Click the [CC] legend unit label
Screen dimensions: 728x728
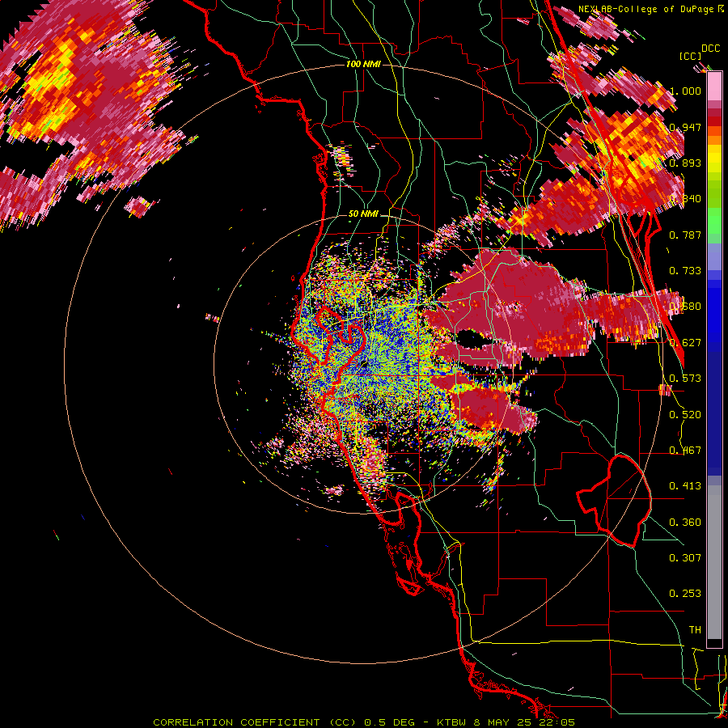tap(690, 56)
